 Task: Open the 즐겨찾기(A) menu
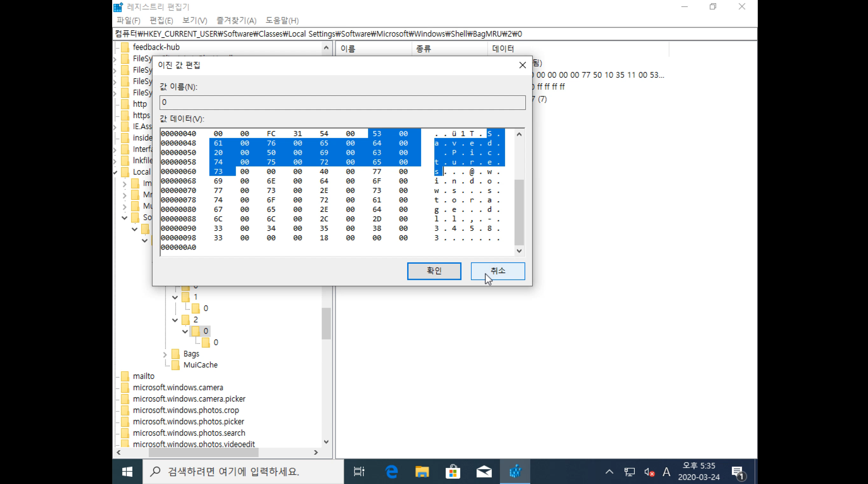click(236, 20)
